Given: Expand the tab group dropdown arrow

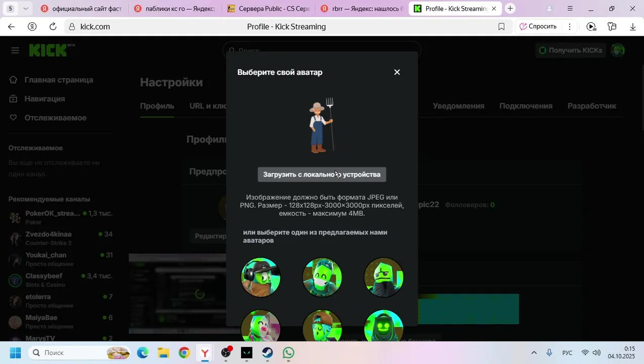Looking at the screenshot, I should (26, 8).
